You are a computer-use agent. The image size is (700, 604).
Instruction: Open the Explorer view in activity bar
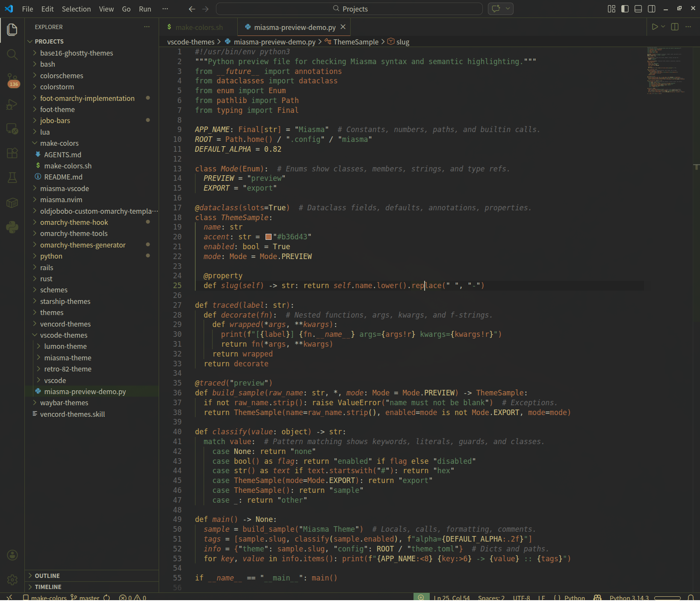[12, 29]
